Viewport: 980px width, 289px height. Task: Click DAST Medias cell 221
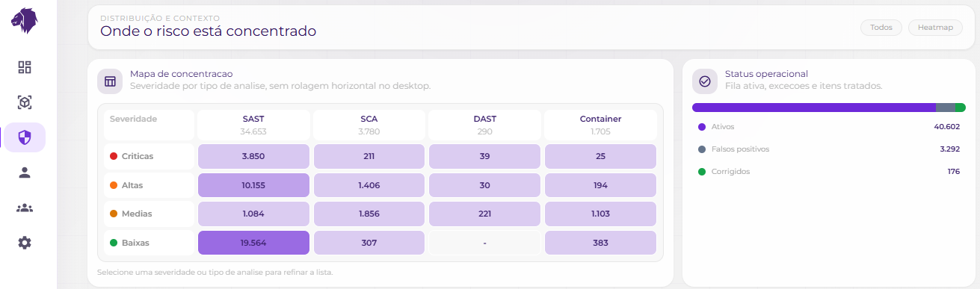484,214
